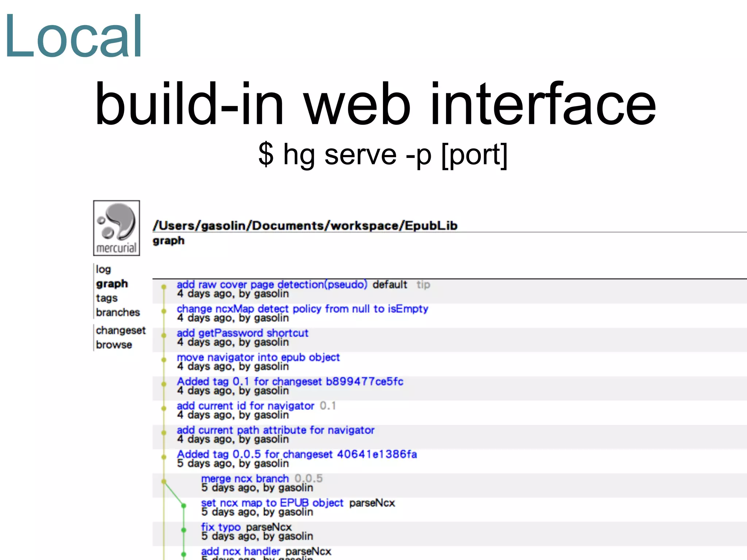747x560 pixels.
Task: Open the branches page
Action: click(x=118, y=312)
